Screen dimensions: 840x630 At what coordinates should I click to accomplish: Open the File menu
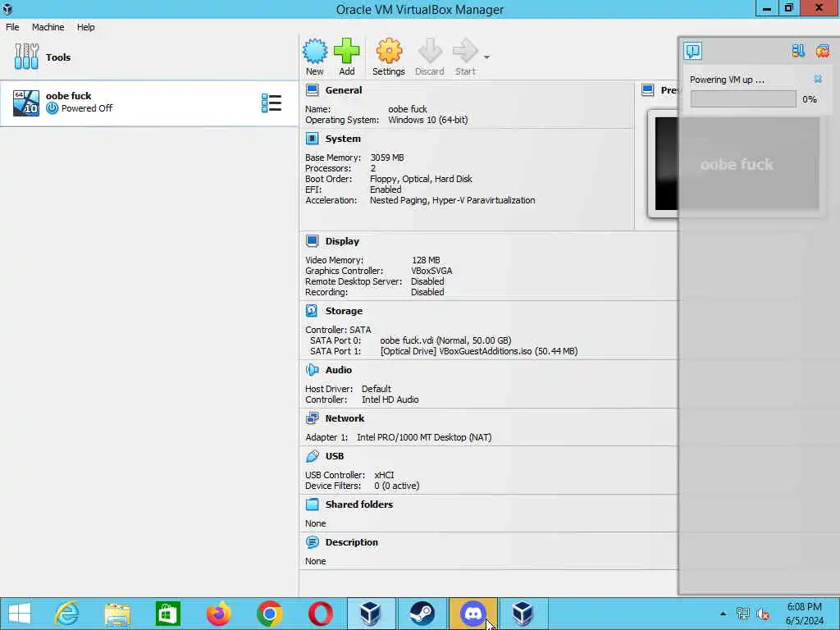[12, 27]
